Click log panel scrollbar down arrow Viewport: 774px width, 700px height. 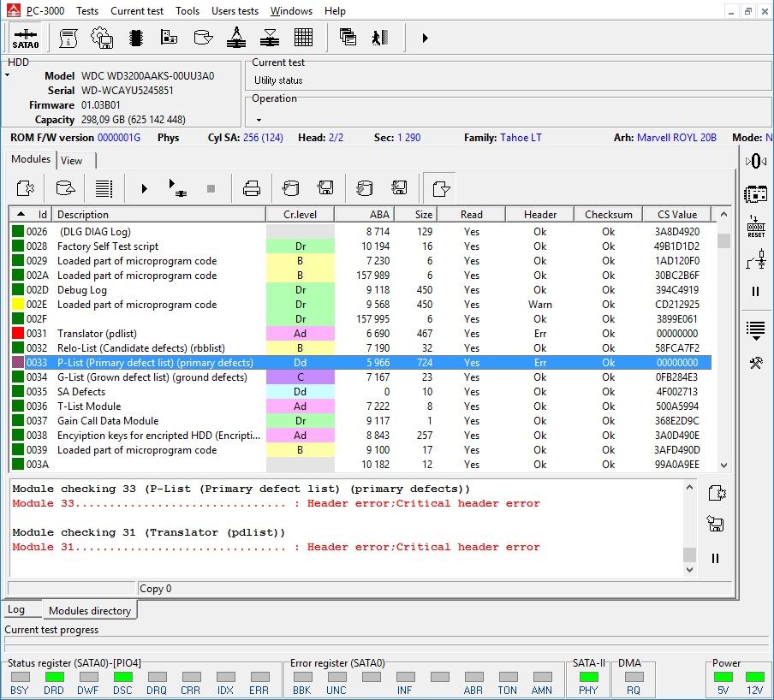[689, 569]
